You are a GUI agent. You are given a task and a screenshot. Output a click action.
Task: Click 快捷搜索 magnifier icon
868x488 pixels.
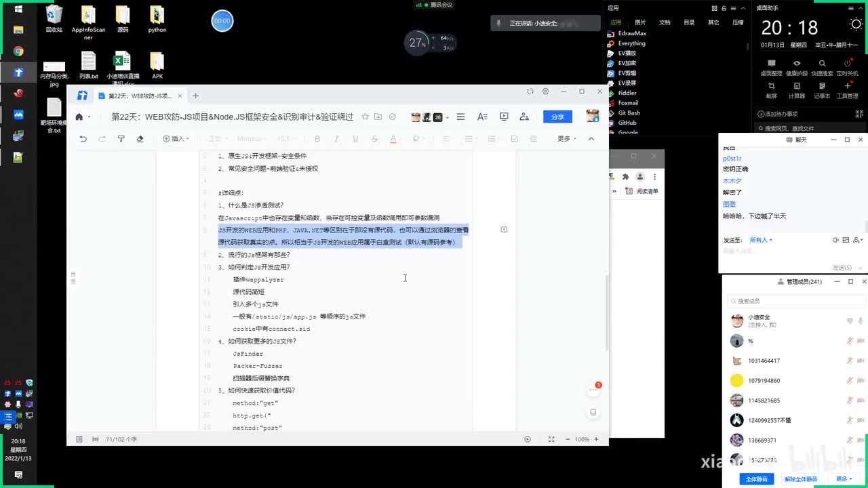click(822, 67)
